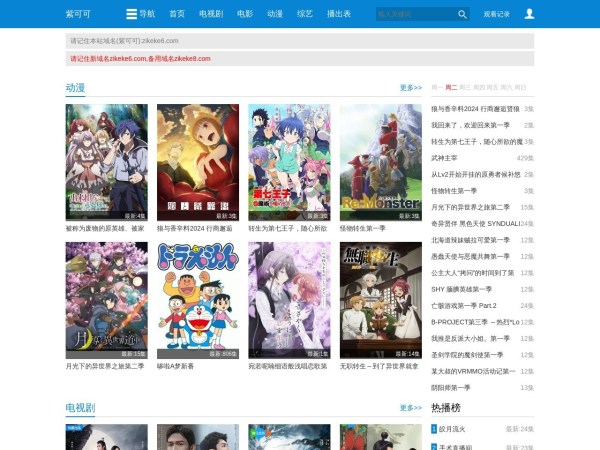
Task: Open Re:Monster 怪物转生 poster
Action: point(381,162)
